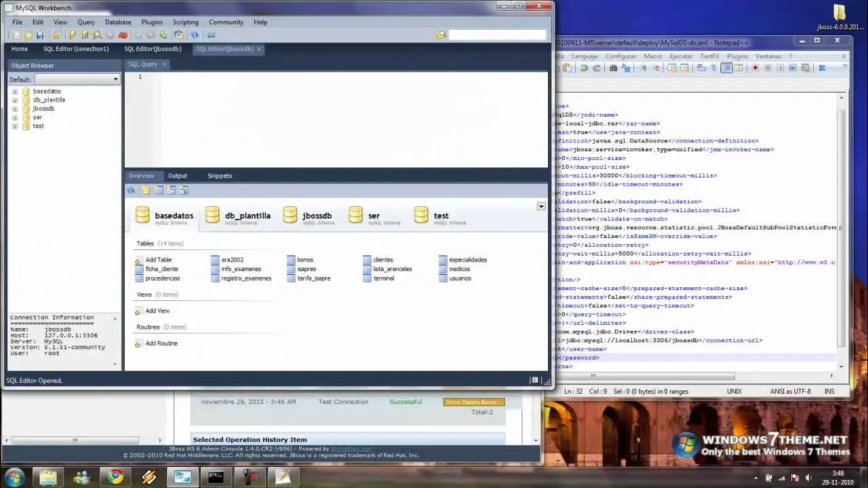Open the Scripting menu
The image size is (868, 488).
[186, 22]
